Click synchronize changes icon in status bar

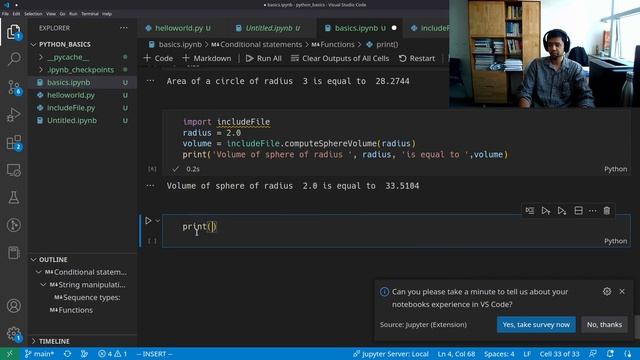pyautogui.click(x=67, y=354)
